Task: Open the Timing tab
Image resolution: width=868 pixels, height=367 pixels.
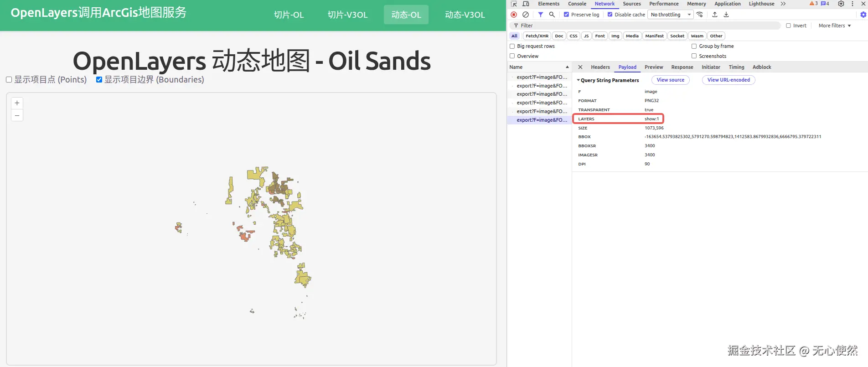Action: point(736,67)
